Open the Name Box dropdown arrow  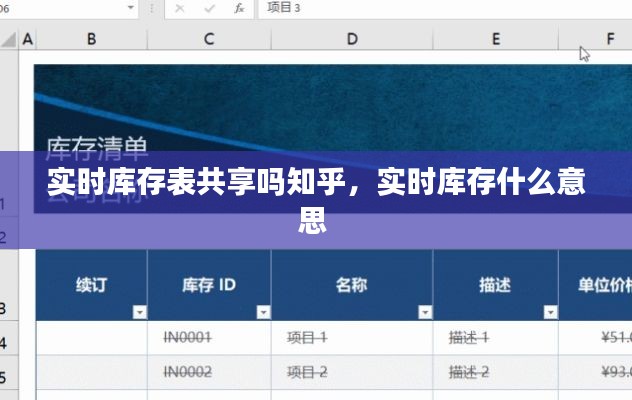133,8
